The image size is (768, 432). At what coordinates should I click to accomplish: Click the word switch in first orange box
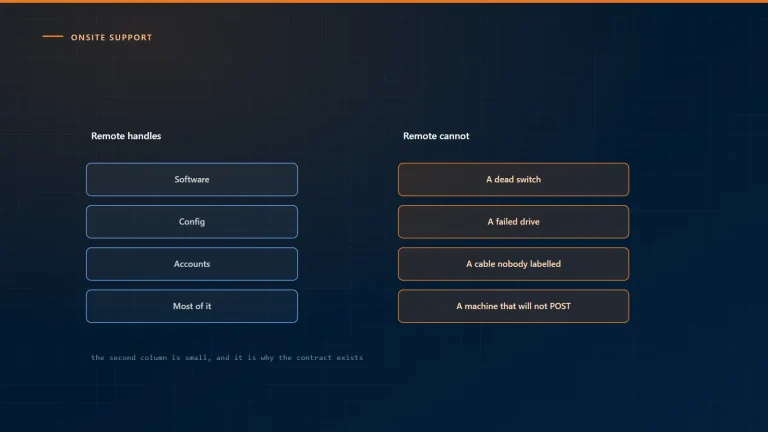point(528,179)
